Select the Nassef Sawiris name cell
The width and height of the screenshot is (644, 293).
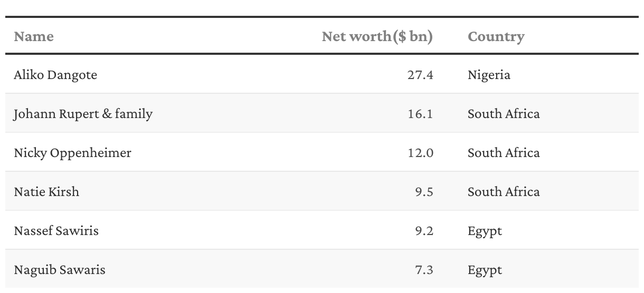click(56, 231)
